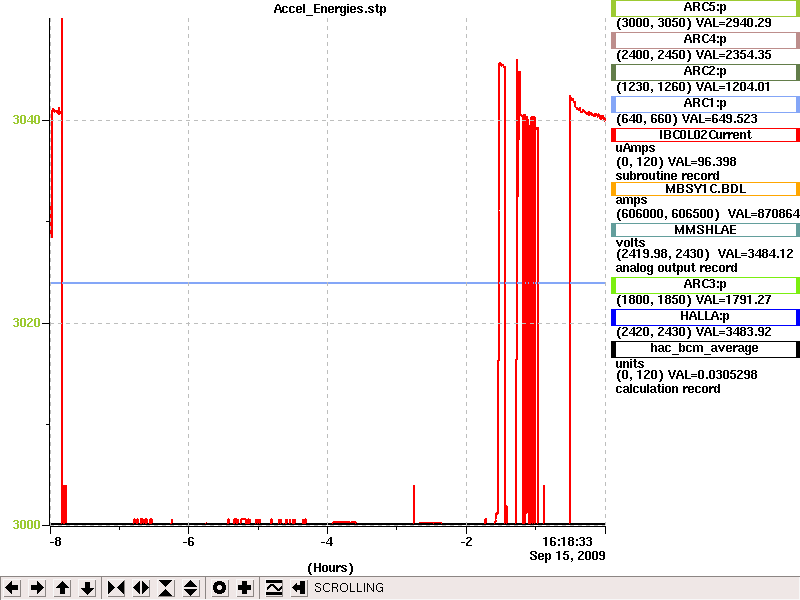Select the ARC1:p curve legend entry
This screenshot has width=800, height=600.
point(705,104)
